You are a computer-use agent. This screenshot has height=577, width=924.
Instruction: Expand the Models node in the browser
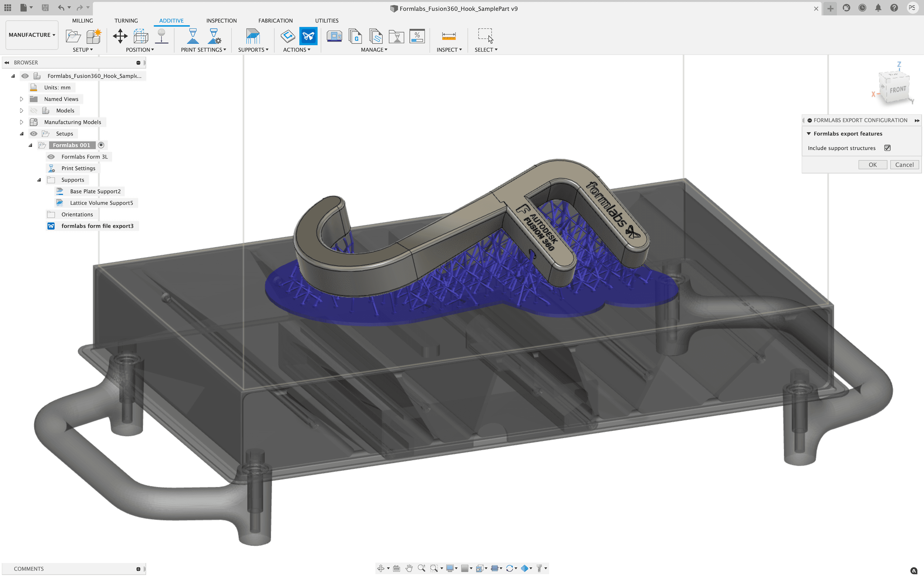(x=21, y=110)
